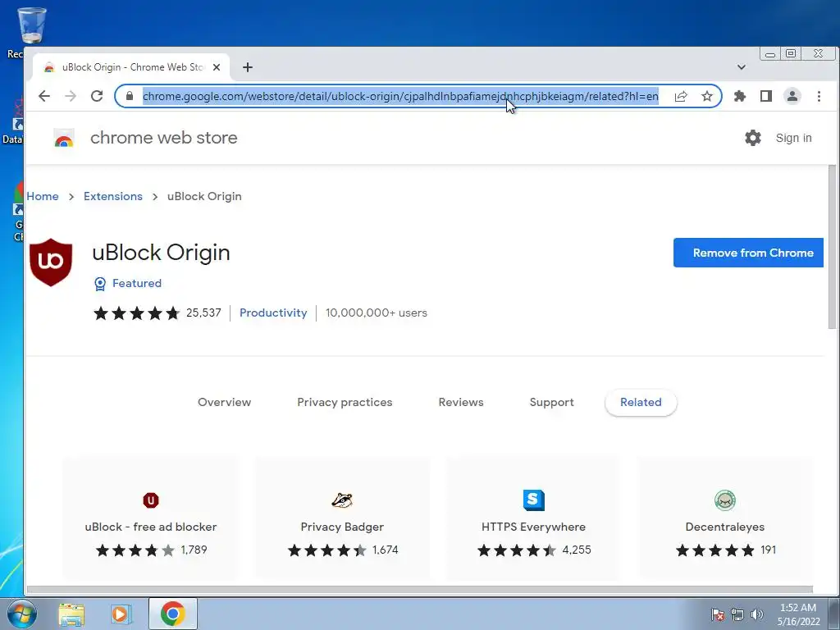Go to Home breadcrumb link
Image resolution: width=840 pixels, height=630 pixels.
[43, 196]
